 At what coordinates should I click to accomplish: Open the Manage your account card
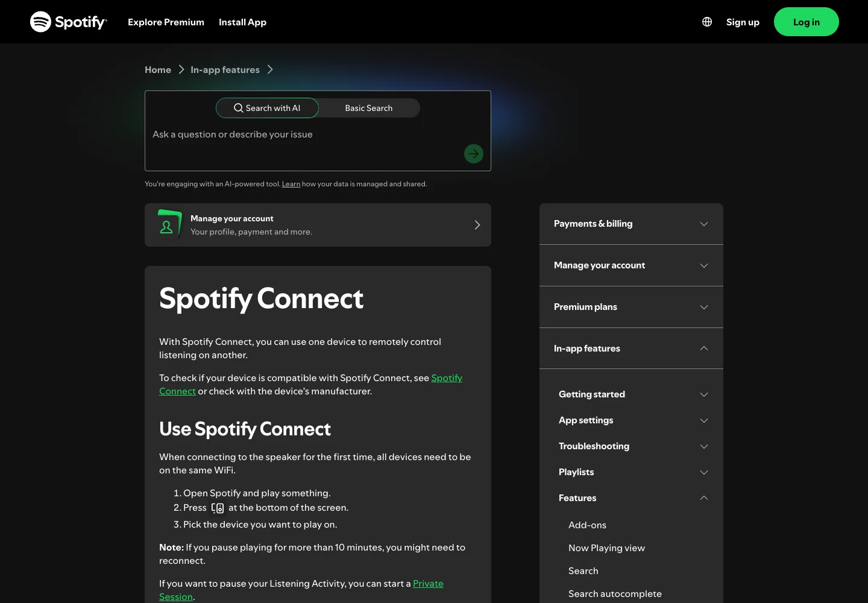[318, 225]
